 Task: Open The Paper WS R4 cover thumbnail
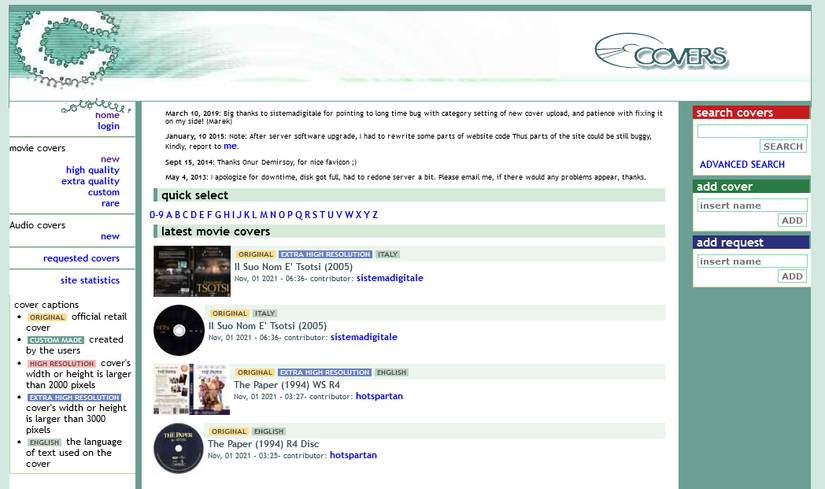coord(192,390)
